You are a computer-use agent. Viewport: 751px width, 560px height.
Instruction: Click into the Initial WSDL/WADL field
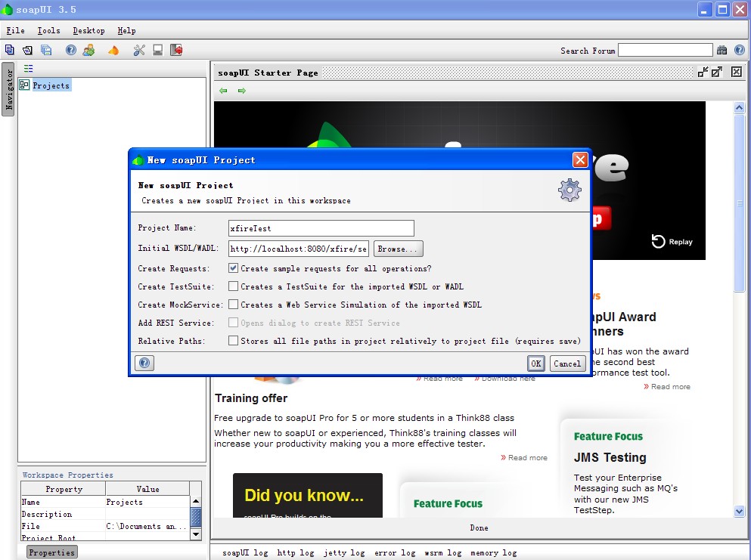click(299, 249)
